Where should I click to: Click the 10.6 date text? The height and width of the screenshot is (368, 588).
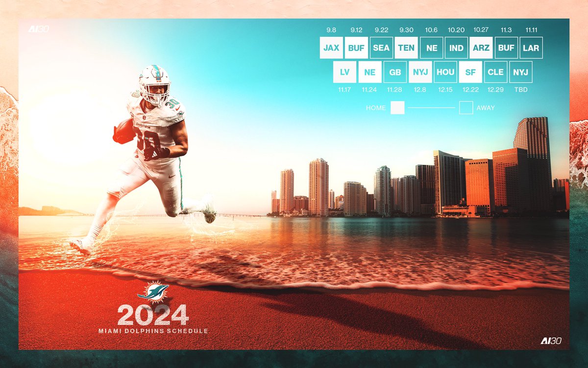click(431, 30)
